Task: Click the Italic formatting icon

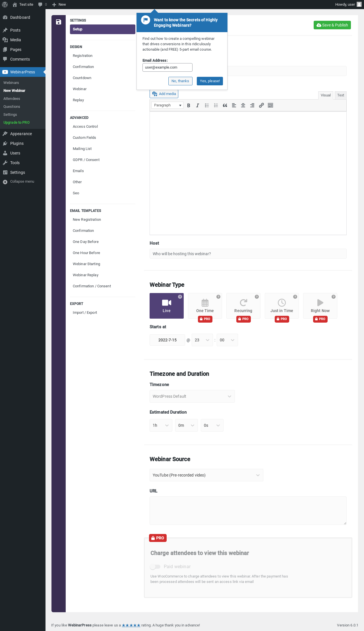Action: tap(198, 105)
